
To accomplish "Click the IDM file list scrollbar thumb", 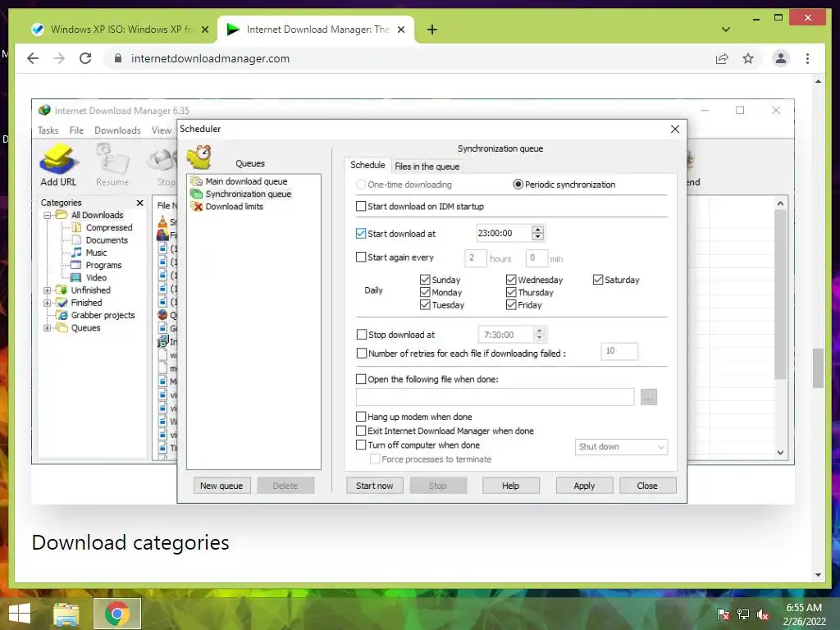I will [780, 294].
